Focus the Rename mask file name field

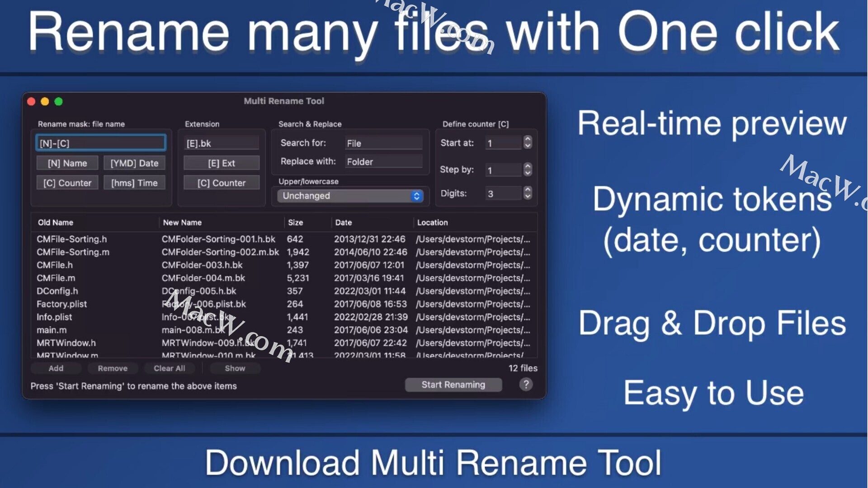(x=101, y=143)
